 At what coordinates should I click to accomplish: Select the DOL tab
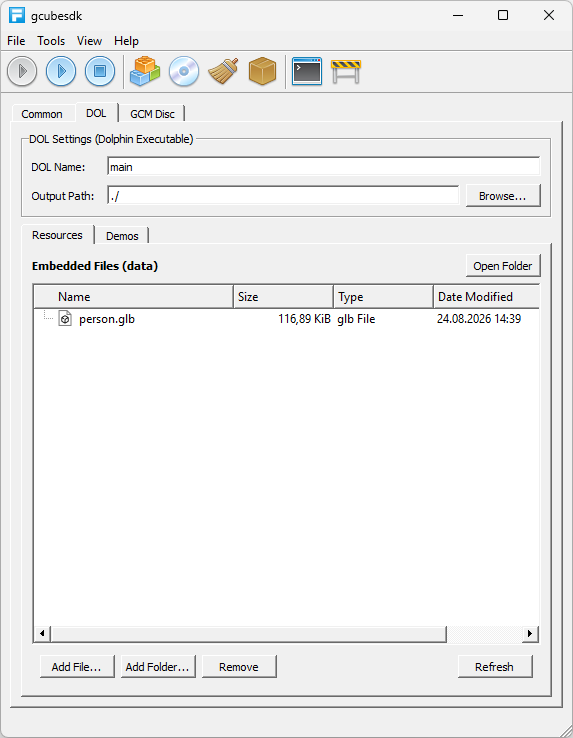[96, 113]
